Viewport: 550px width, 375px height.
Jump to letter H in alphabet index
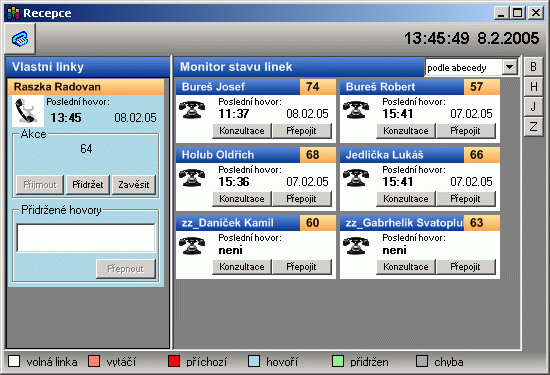click(534, 86)
